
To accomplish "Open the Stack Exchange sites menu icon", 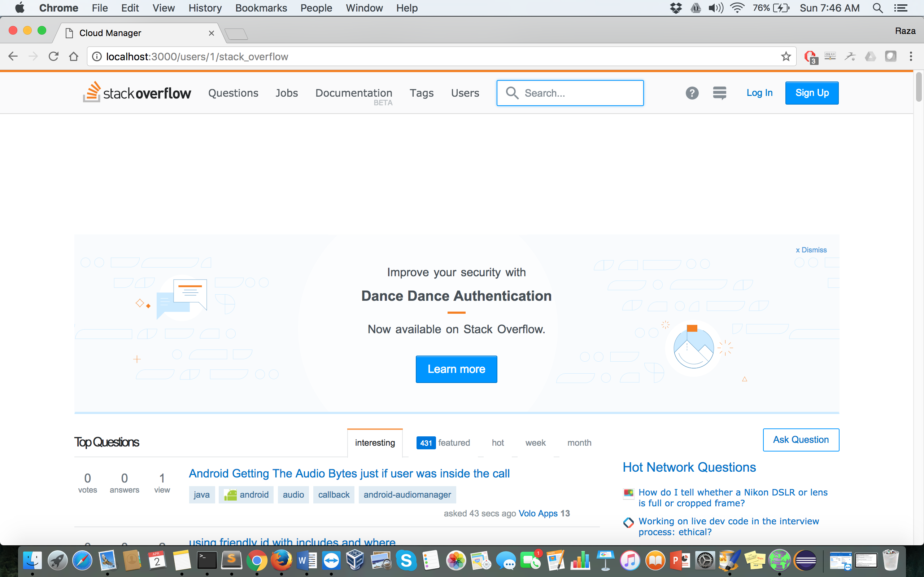I will pyautogui.click(x=719, y=93).
